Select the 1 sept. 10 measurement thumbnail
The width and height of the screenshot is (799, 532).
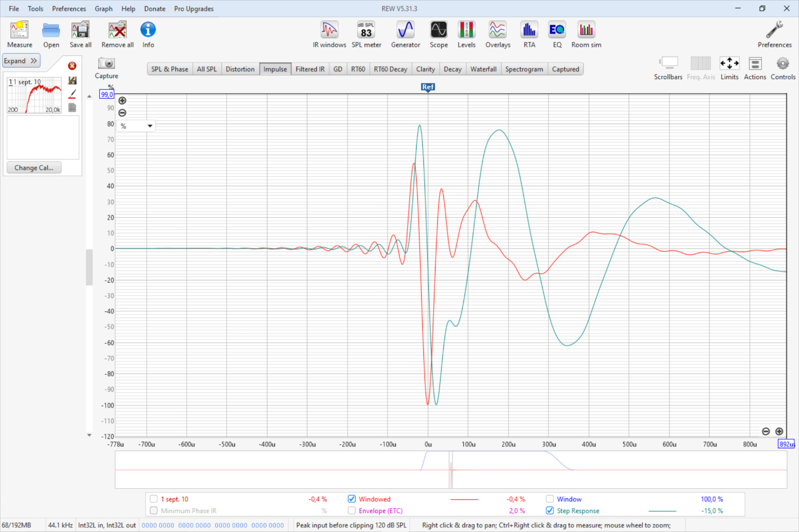pyautogui.click(x=34, y=95)
